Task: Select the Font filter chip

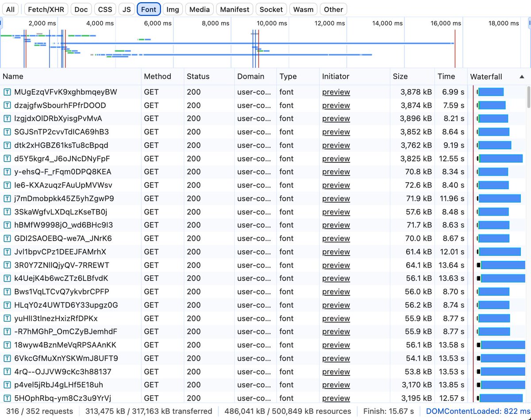Action: (149, 9)
